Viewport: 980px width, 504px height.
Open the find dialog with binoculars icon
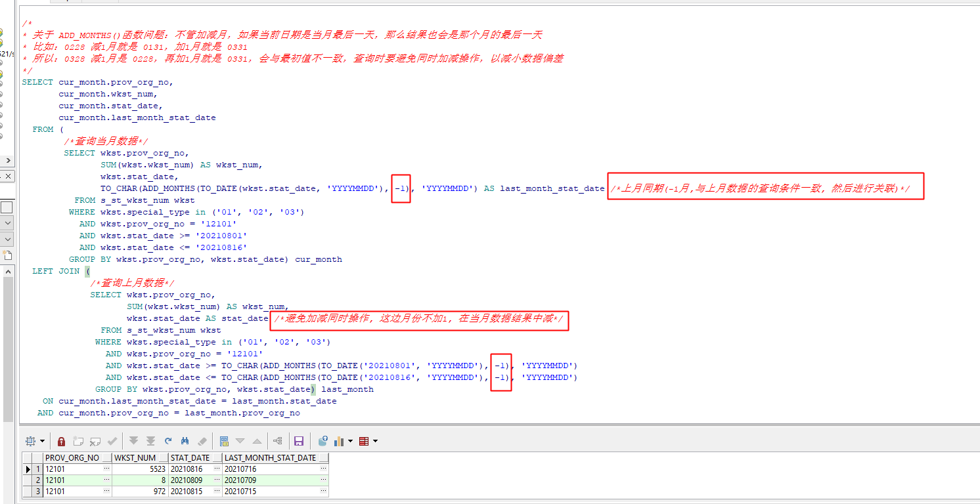tap(185, 440)
